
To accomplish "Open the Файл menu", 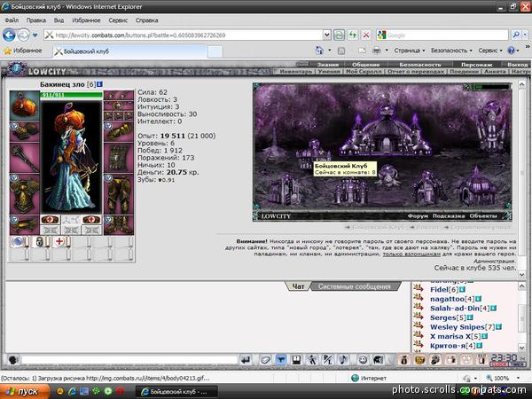I will point(12,20).
